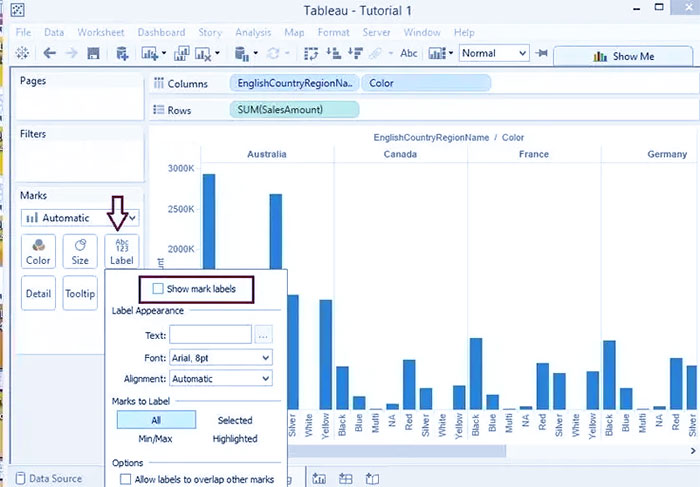
Task: Select the Selected option in Marks to Label
Action: tap(235, 420)
